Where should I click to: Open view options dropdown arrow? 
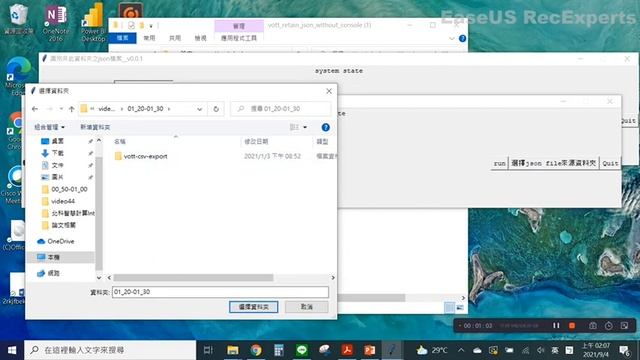click(x=305, y=127)
